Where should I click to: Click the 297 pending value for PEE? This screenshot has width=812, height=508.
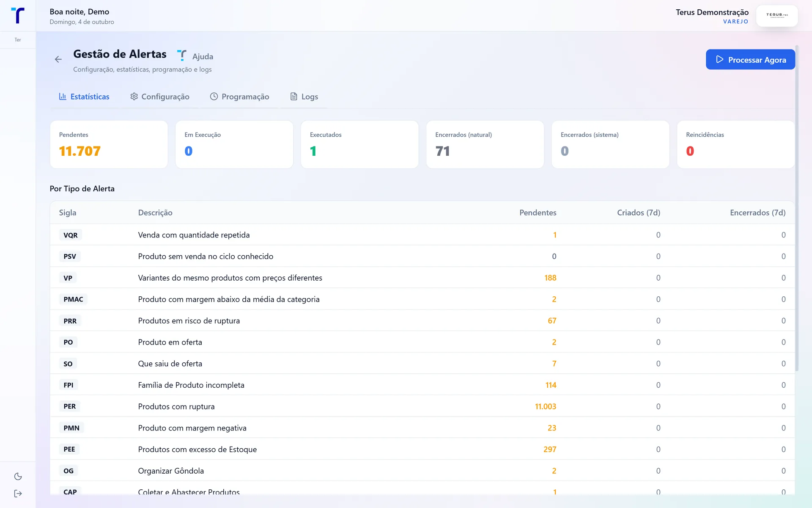coord(550,449)
